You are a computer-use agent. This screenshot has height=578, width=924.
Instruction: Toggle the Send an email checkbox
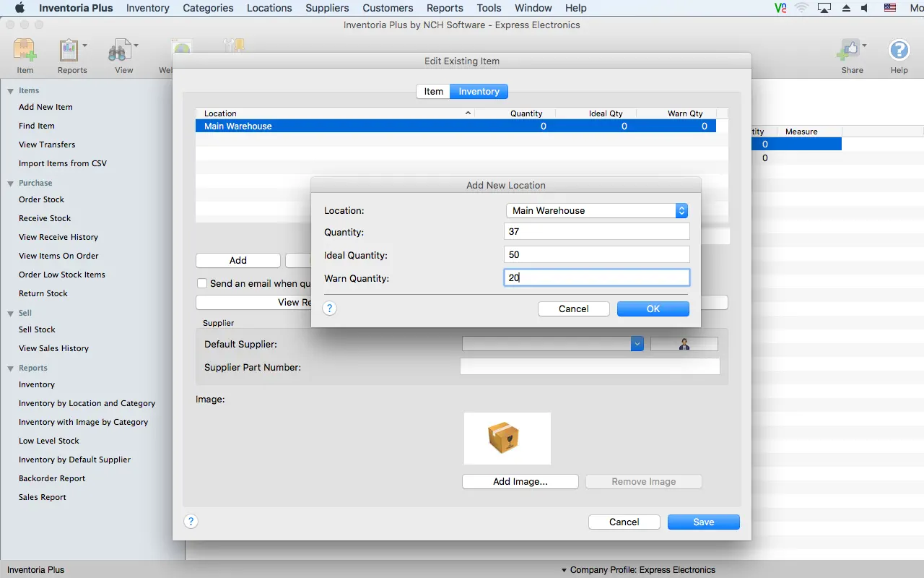click(203, 283)
